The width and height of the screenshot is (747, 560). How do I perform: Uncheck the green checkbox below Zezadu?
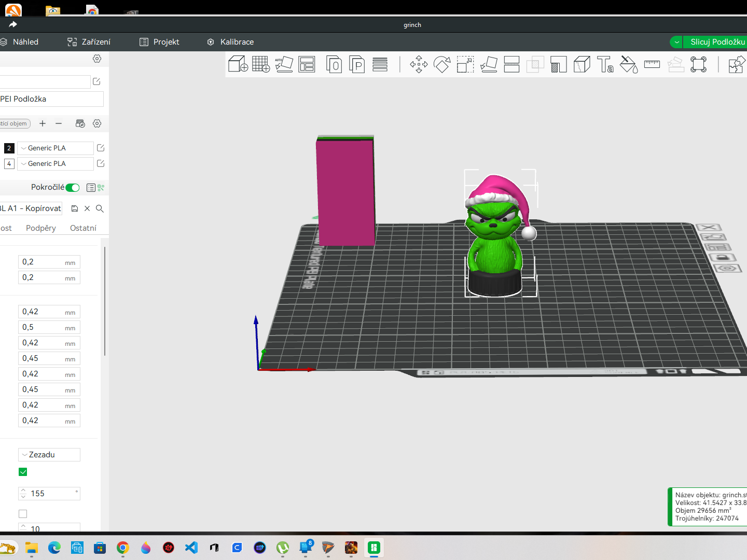click(x=23, y=472)
